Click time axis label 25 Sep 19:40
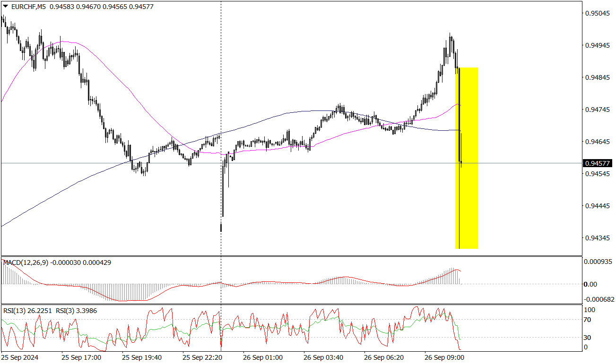The image size is (616, 364). 141,357
